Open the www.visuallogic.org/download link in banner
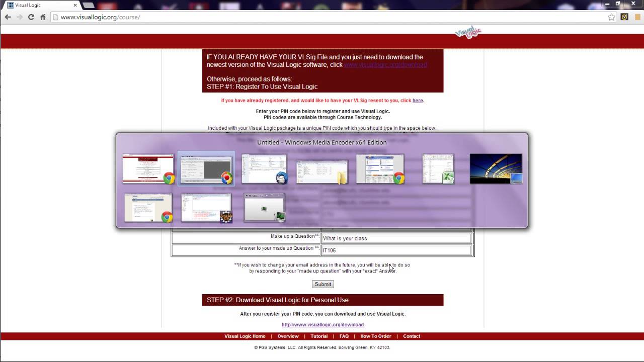 point(385,65)
